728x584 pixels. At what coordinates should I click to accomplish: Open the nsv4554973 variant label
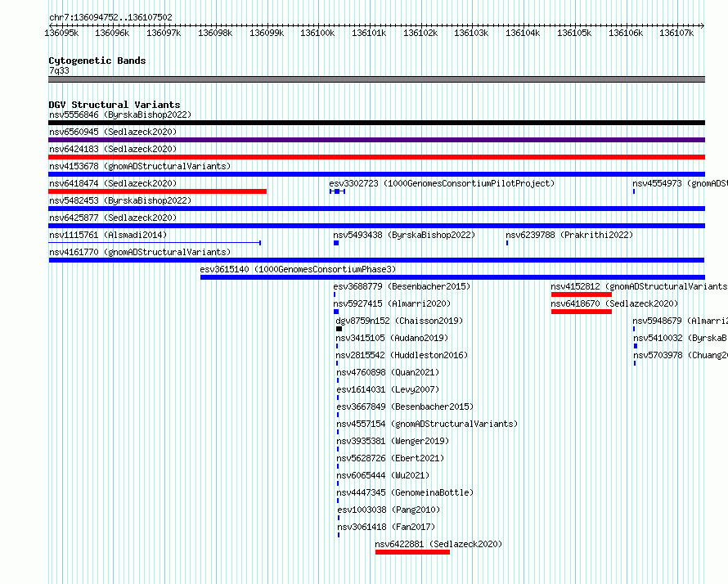[680, 183]
